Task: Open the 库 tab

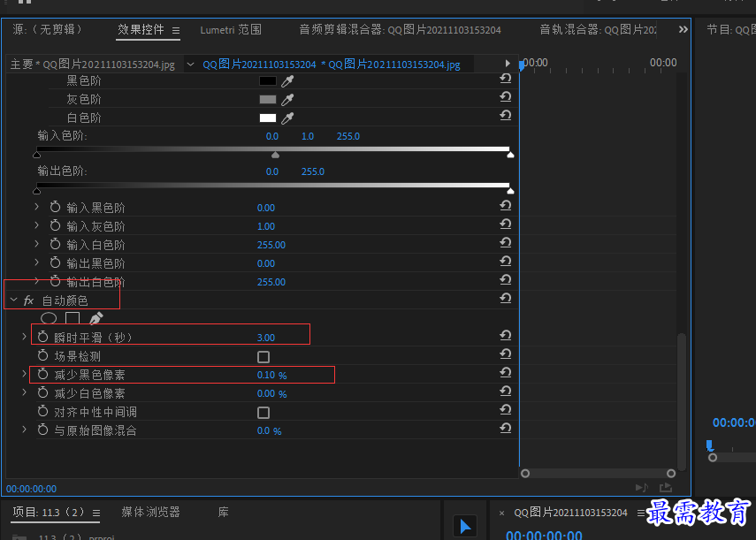Action: [x=223, y=512]
